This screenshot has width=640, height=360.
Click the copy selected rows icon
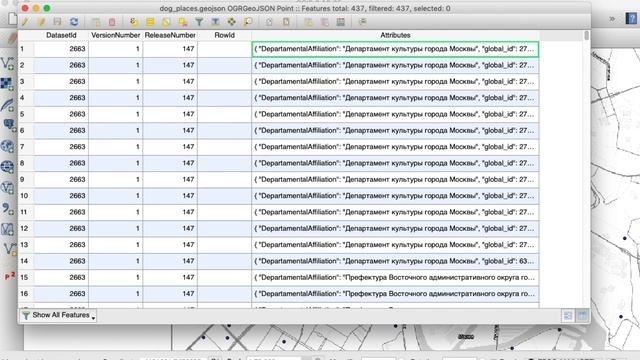point(269,22)
